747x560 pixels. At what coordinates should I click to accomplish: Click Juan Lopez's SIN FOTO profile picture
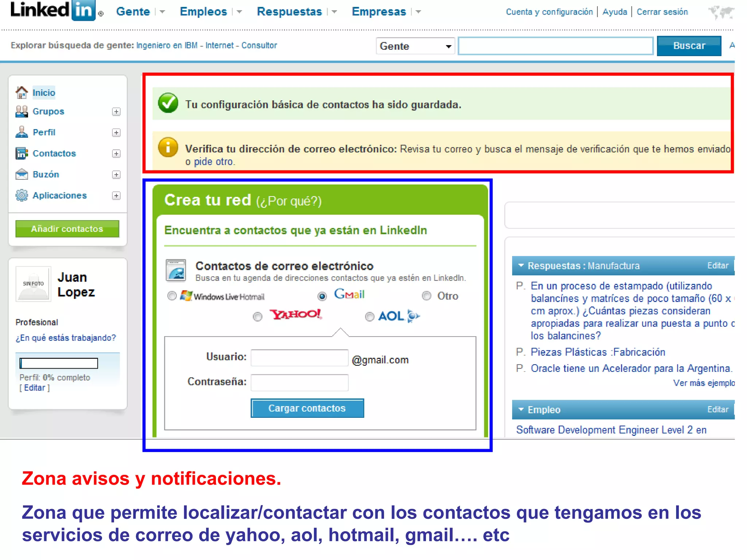(33, 284)
